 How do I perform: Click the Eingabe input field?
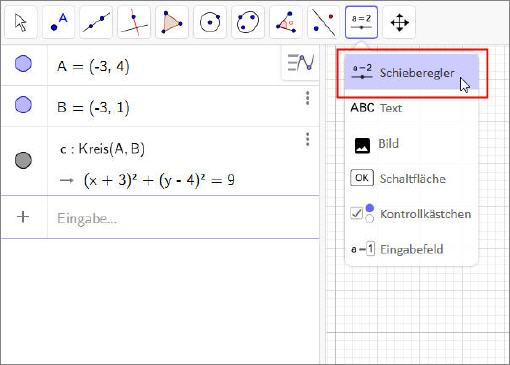183,218
